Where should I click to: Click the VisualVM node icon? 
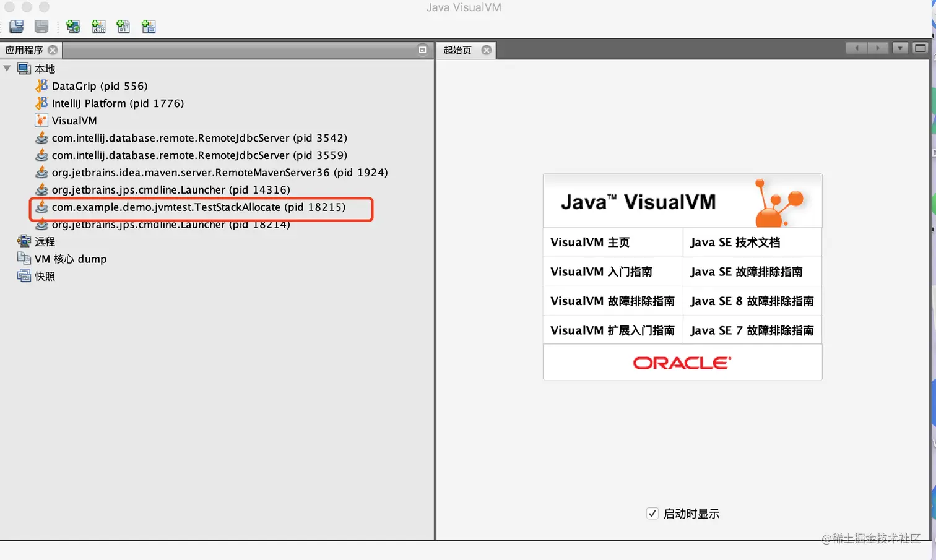coord(41,120)
